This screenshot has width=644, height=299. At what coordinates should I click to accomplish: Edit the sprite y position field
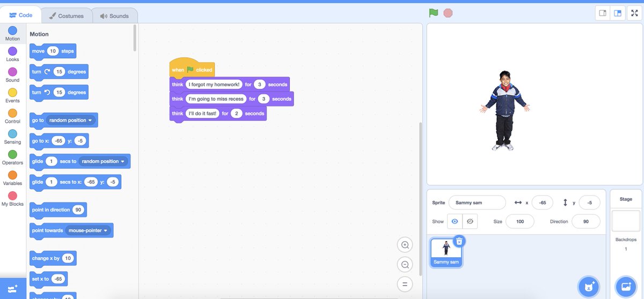coord(589,203)
